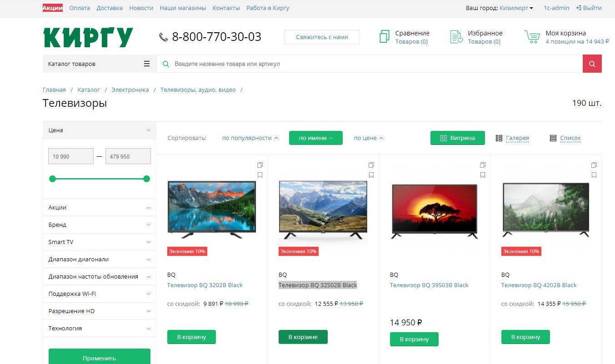Switch to Галерея view
The image size is (615, 364).
point(512,138)
